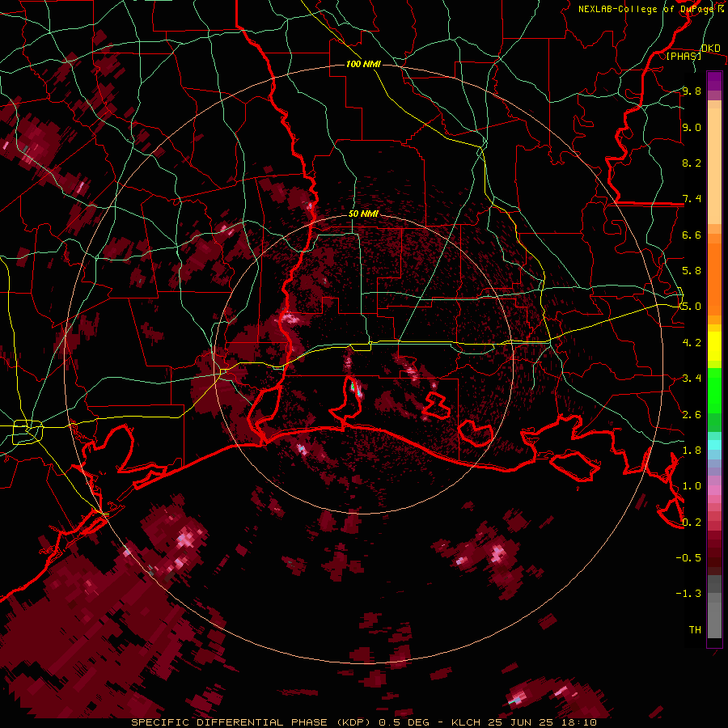Viewport: 728px width, 728px height.
Task: Click the 4.2 scale value
Action: pos(692,342)
